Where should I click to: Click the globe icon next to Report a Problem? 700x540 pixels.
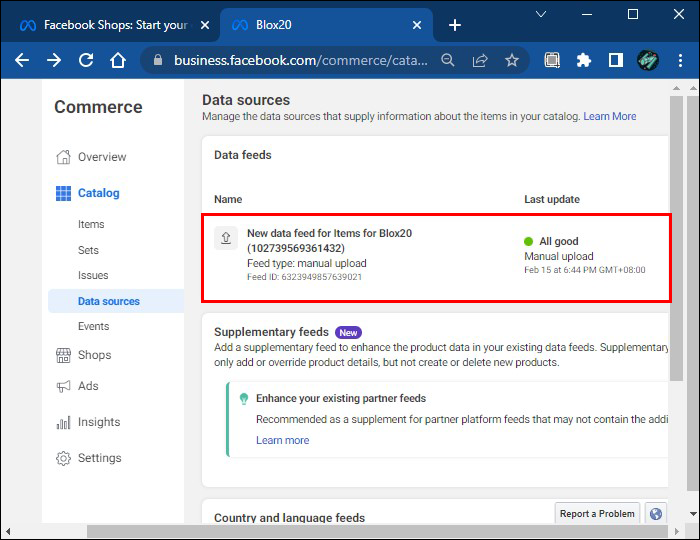[x=656, y=514]
